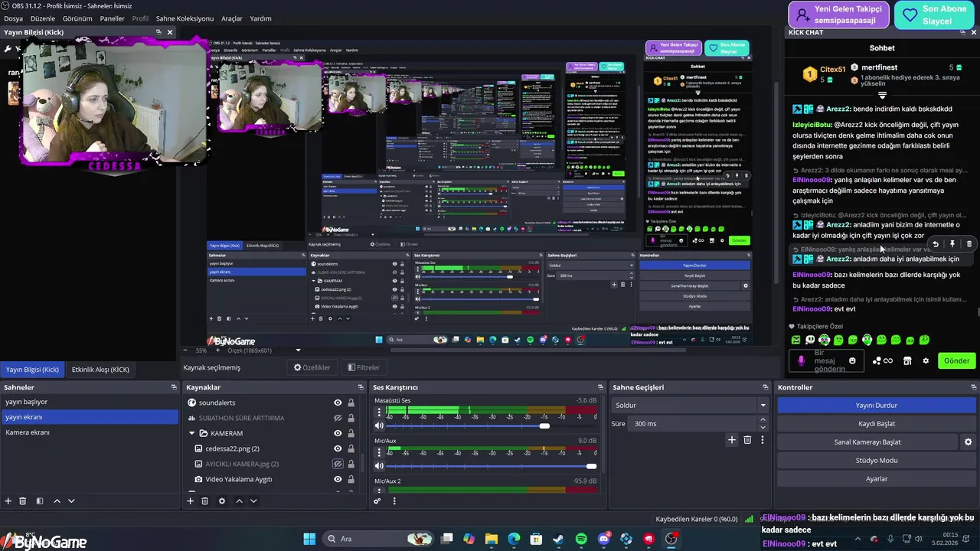Toggle lock on soundalerts source
The width and height of the screenshot is (980, 551).
coord(351,403)
